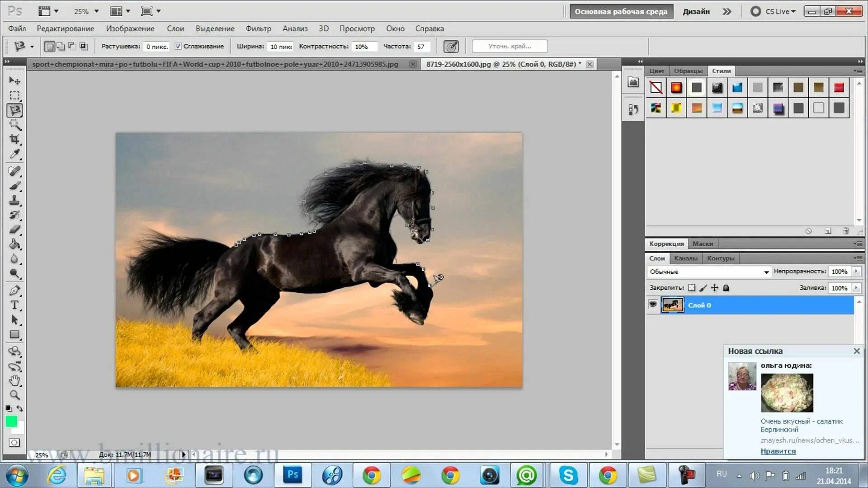Viewport: 868px width, 488px height.
Task: Select the Paint Bucket tool
Action: click(x=14, y=244)
